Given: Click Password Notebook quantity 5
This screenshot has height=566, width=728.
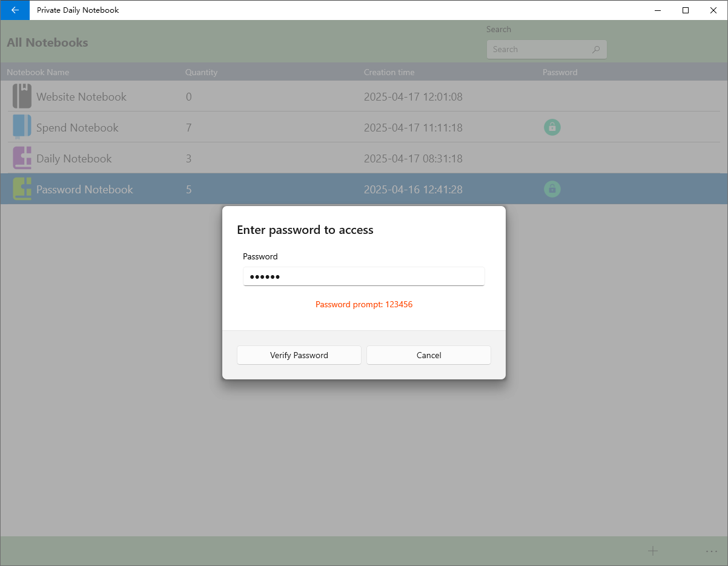Looking at the screenshot, I should click(189, 189).
